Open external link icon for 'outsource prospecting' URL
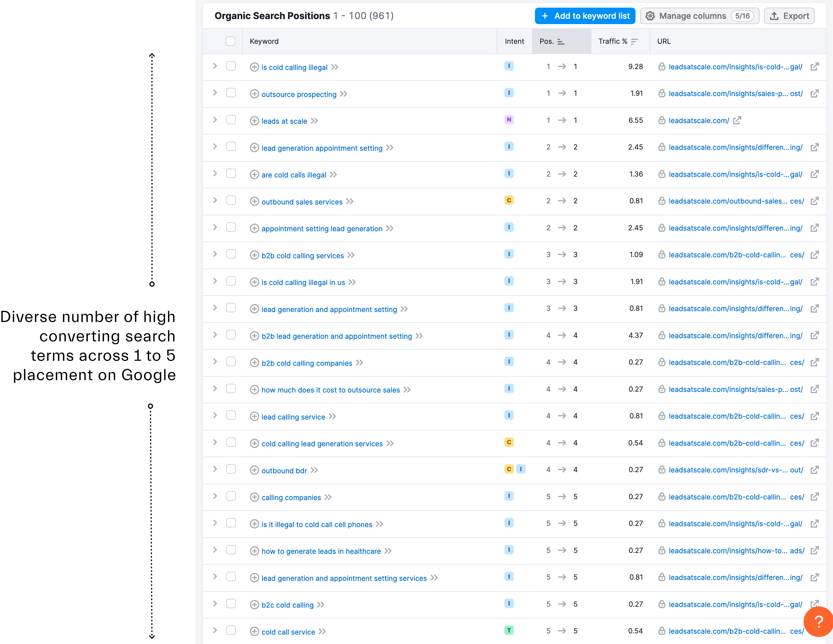The image size is (833, 644). coord(814,93)
